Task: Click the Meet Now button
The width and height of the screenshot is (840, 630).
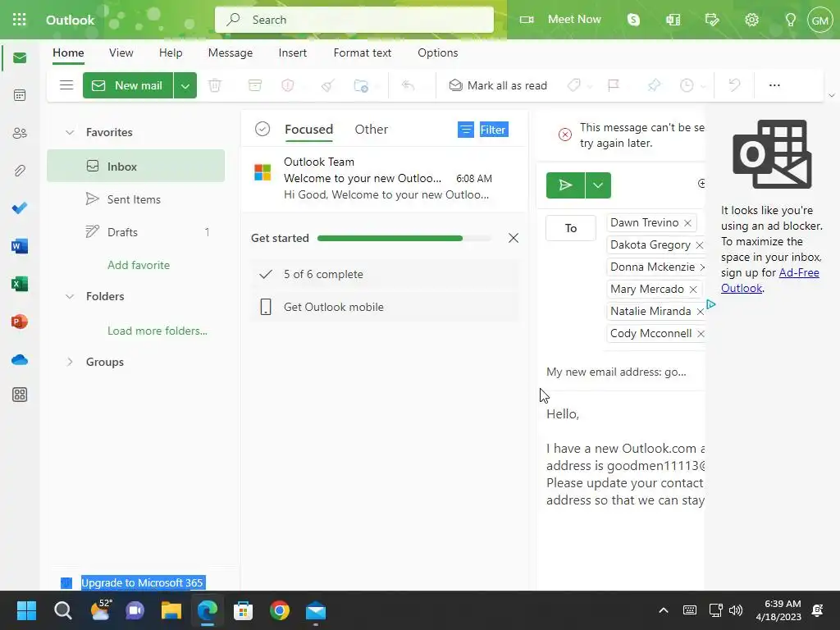Action: click(561, 20)
